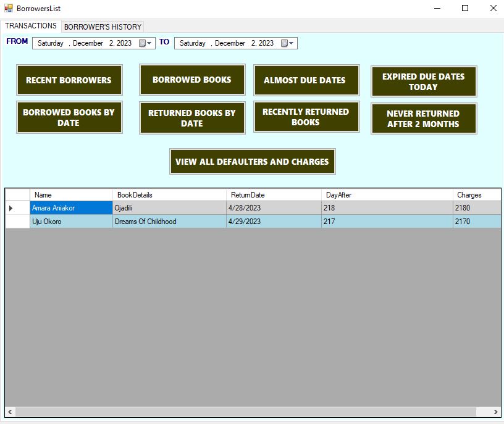
Task: Click the 218 DayAfter cell
Action: point(387,208)
